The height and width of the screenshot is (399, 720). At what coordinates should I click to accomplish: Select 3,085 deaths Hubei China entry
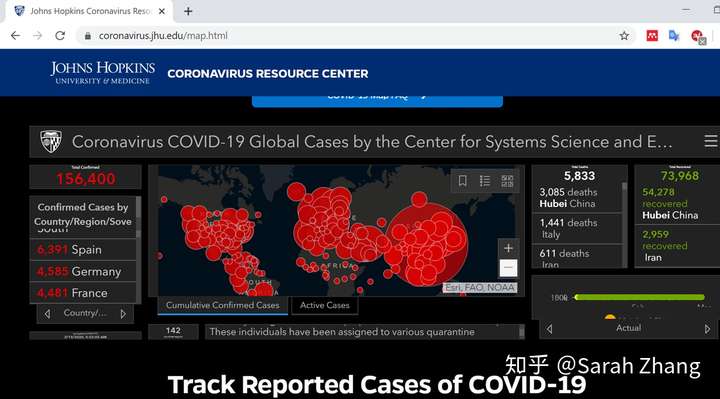point(577,198)
